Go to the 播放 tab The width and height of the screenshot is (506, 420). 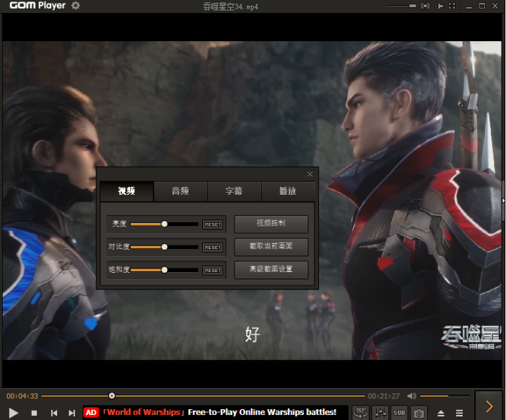point(288,191)
